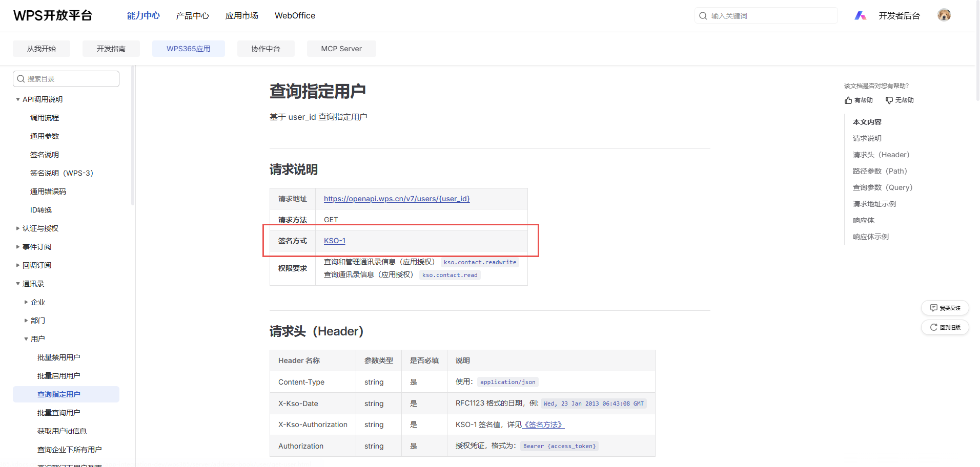Switch to the 产品中心 top menu
Image resolution: width=980 pixels, height=467 pixels.
[192, 16]
